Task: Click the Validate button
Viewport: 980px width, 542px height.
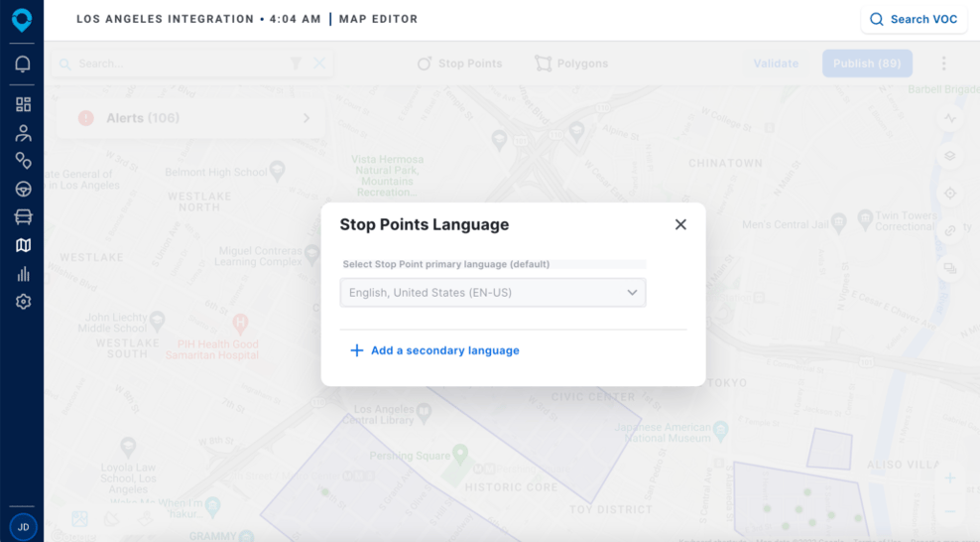Action: click(x=776, y=64)
